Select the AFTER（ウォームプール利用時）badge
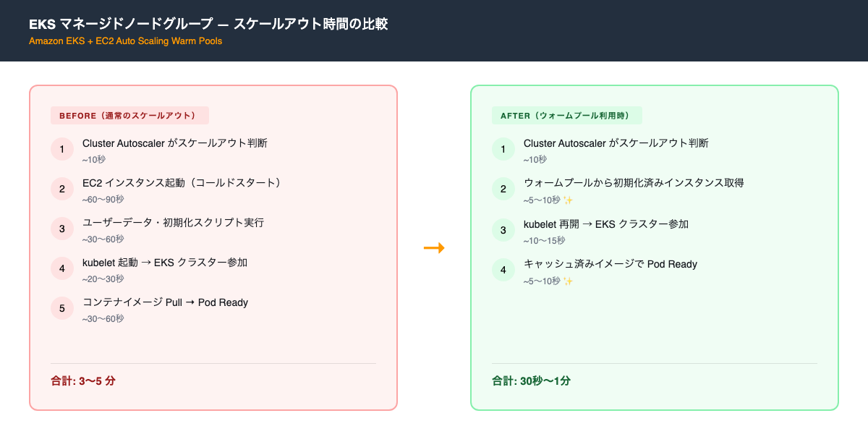 point(568,115)
